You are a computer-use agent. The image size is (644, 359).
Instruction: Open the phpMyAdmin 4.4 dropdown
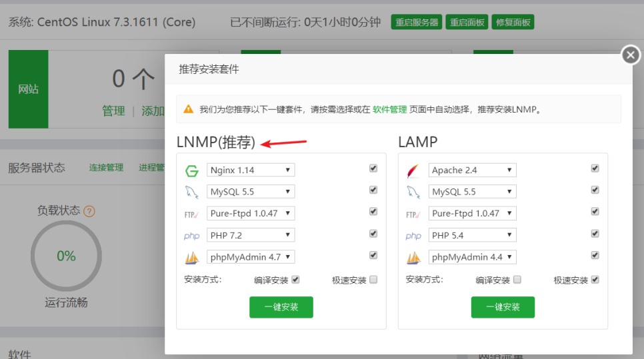click(x=472, y=257)
